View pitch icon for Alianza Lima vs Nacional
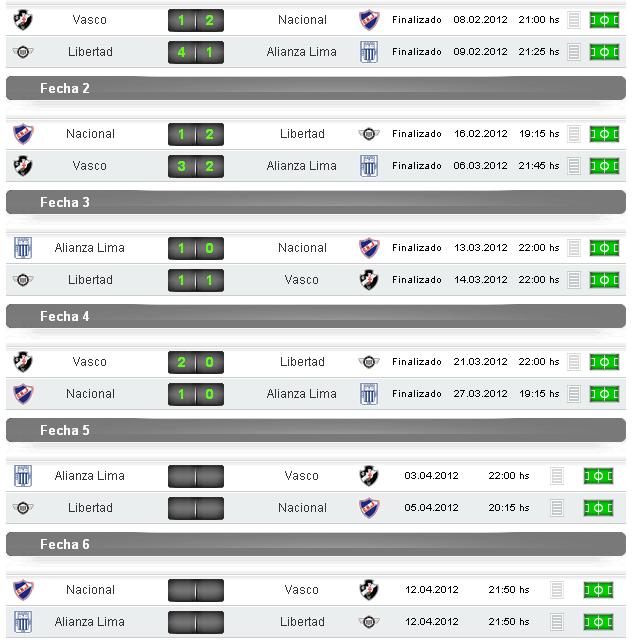 pyautogui.click(x=603, y=248)
